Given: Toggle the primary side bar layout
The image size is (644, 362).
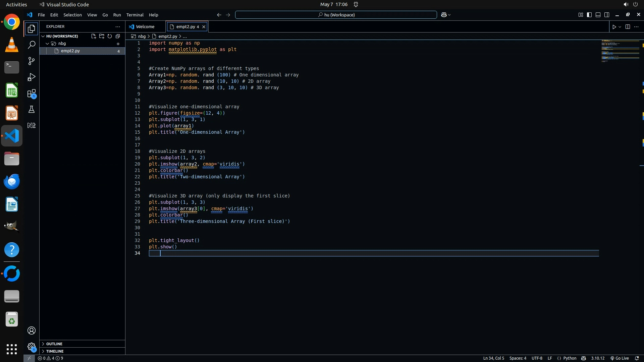Looking at the screenshot, I should click(x=589, y=15).
